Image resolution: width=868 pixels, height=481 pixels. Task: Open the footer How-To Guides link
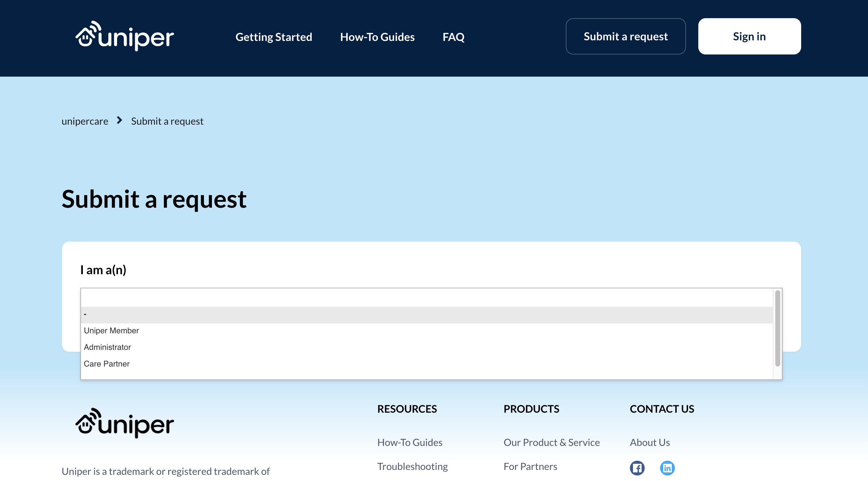pos(410,442)
